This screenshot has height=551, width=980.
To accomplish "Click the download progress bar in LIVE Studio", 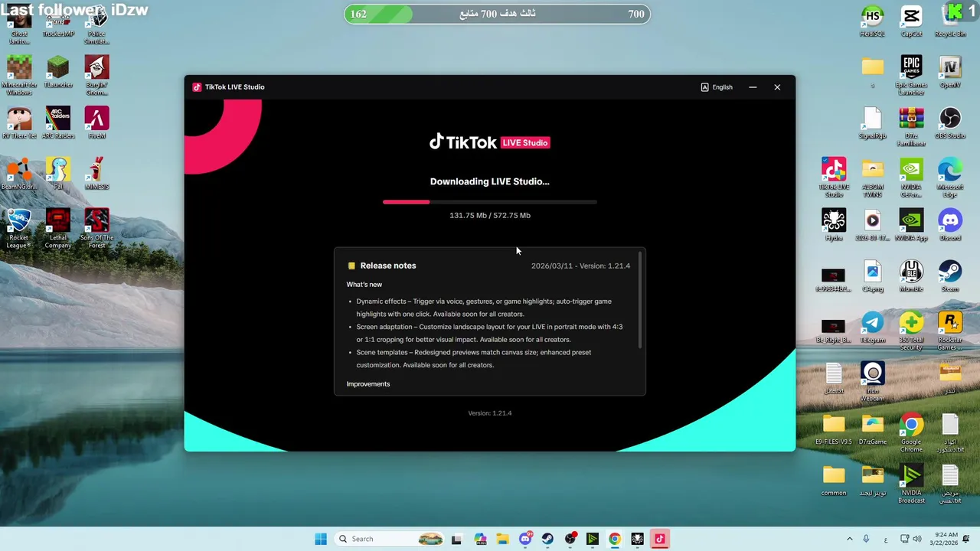I will point(490,202).
